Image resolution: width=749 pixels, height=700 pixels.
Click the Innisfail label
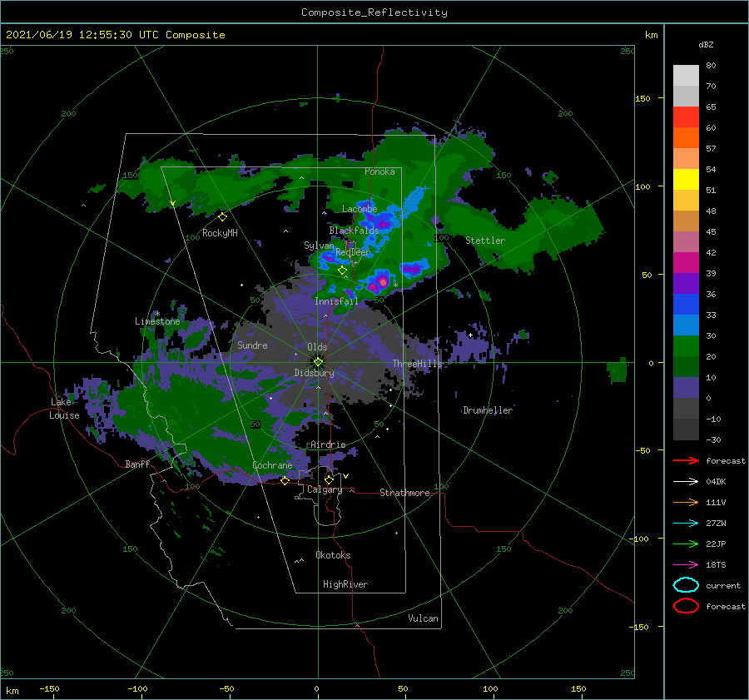click(336, 301)
